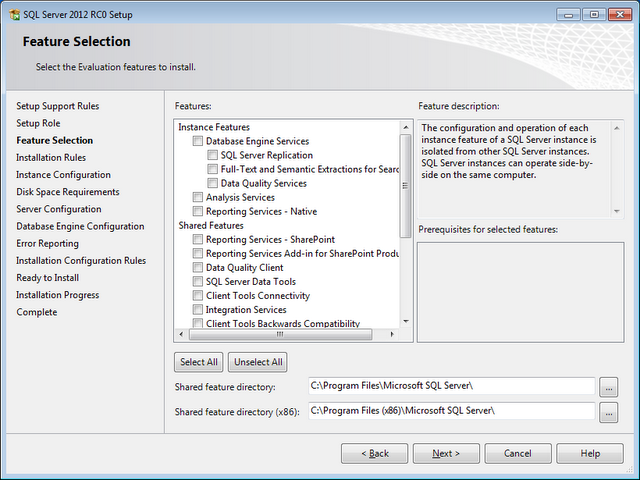
Task: Select the Server Configuration step
Action: pos(59,209)
